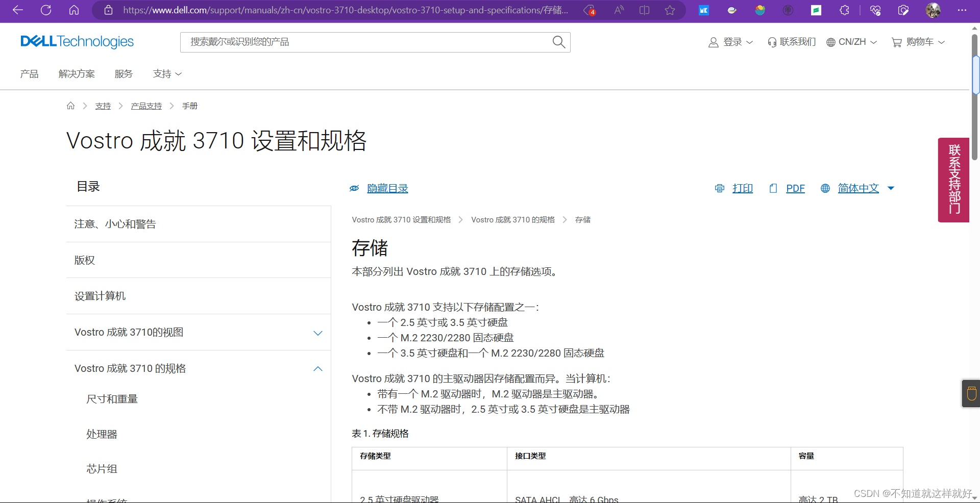Open 服务 in main navigation
The width and height of the screenshot is (980, 503).
pos(124,74)
